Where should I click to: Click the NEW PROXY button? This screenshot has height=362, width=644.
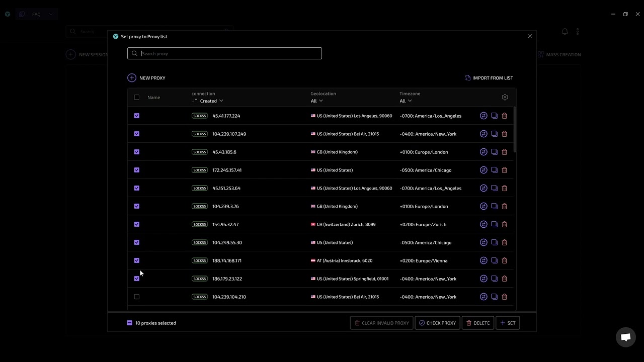click(146, 78)
